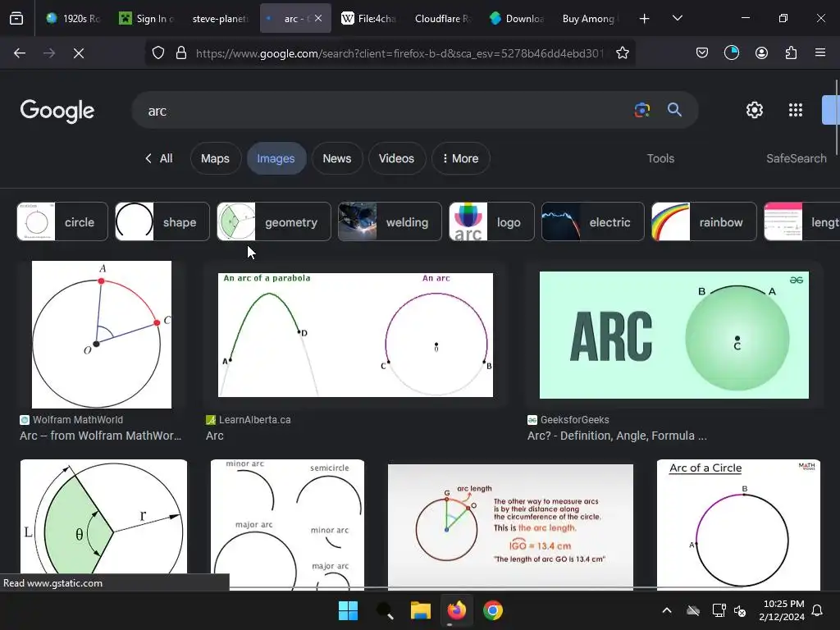The image size is (840, 630).
Task: Filter images by 'geometry' chip
Action: 274,221
